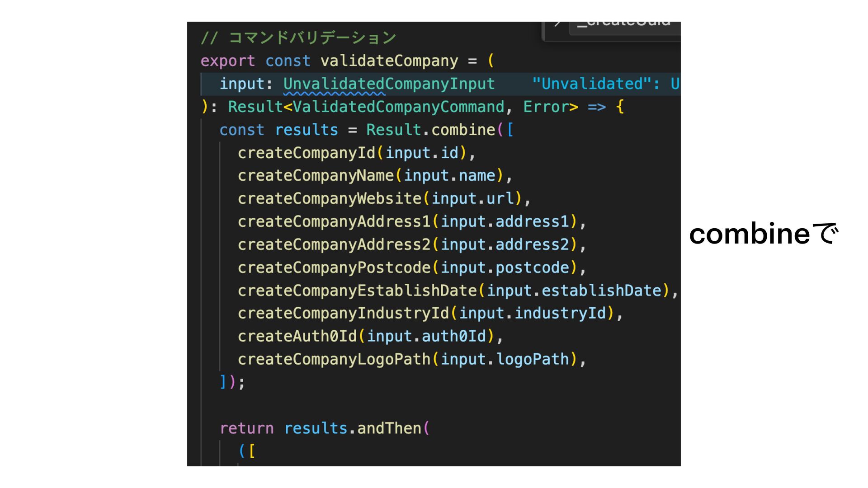Click the validateCompany function name

tap(389, 61)
